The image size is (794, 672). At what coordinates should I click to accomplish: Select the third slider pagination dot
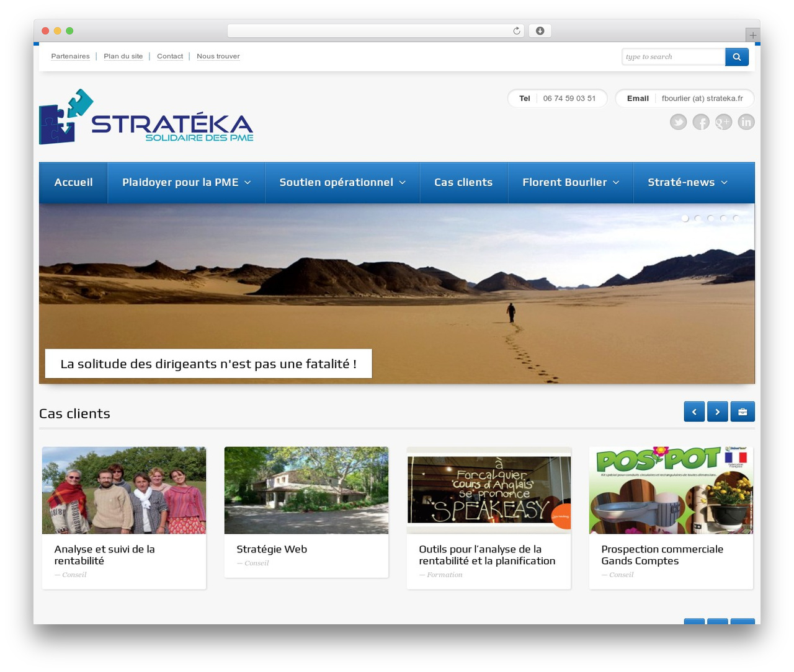(710, 218)
